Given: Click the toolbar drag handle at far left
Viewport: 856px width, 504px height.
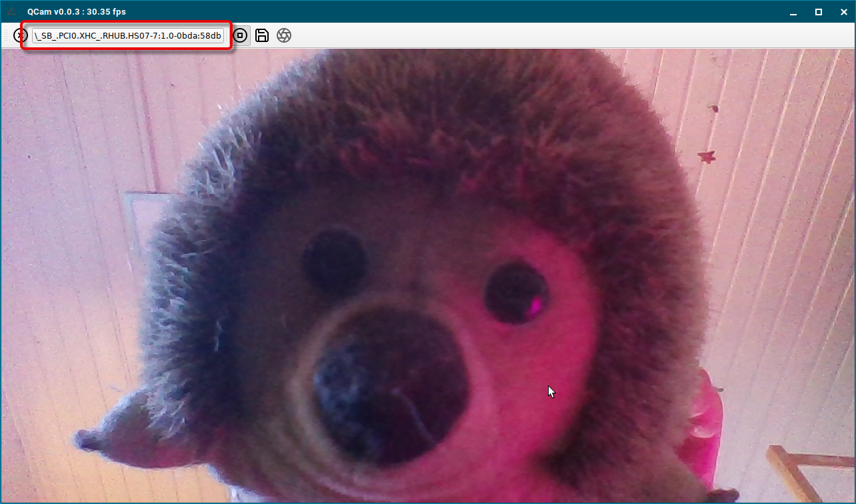Looking at the screenshot, I should pos(7,35).
